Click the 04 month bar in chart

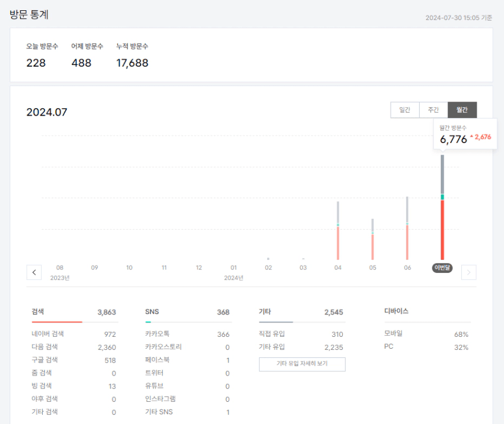coord(338,231)
